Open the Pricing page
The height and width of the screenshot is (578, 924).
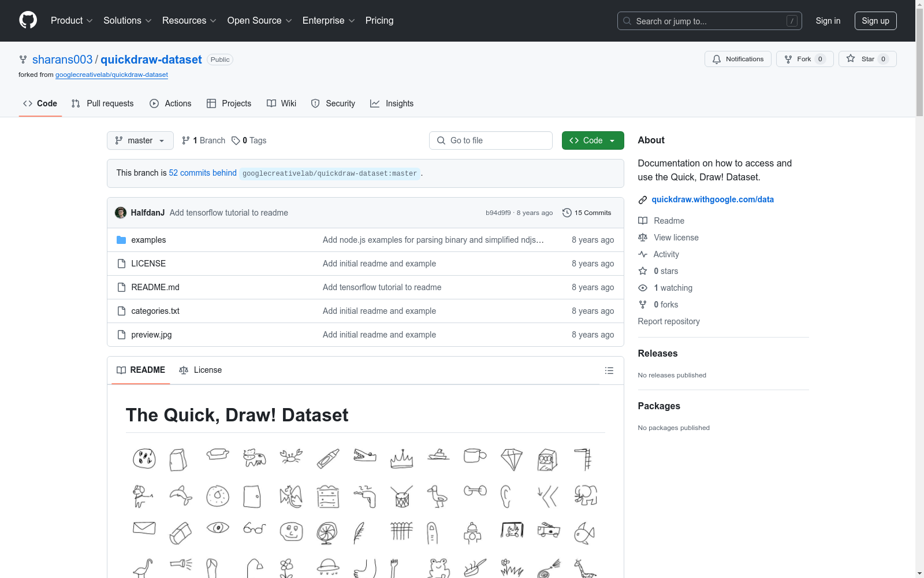point(379,21)
